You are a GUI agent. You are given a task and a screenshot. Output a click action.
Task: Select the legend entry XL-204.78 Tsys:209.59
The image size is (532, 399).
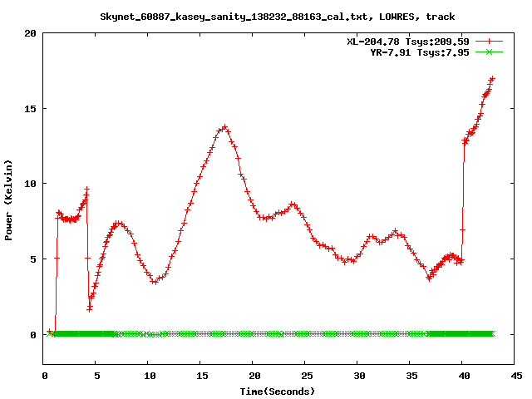[x=408, y=42]
